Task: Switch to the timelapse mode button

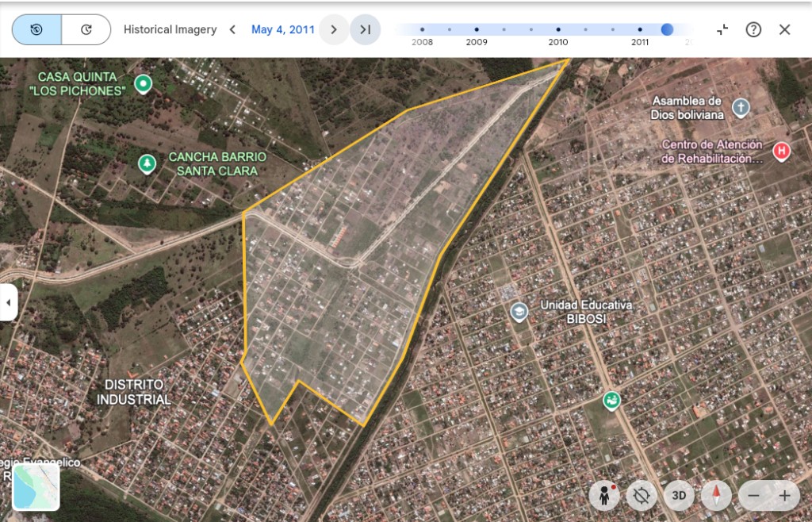Action: [86, 29]
